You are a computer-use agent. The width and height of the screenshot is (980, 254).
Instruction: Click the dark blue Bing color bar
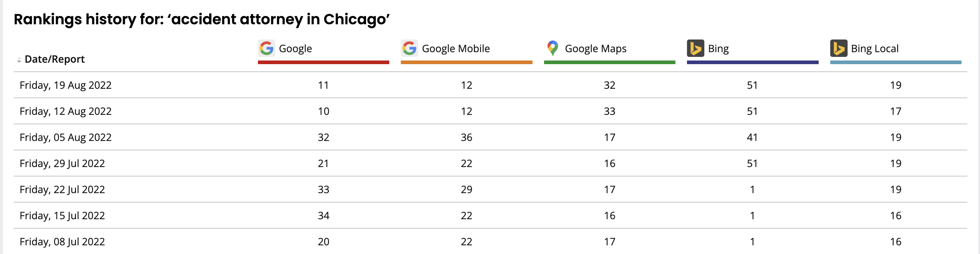click(x=752, y=62)
